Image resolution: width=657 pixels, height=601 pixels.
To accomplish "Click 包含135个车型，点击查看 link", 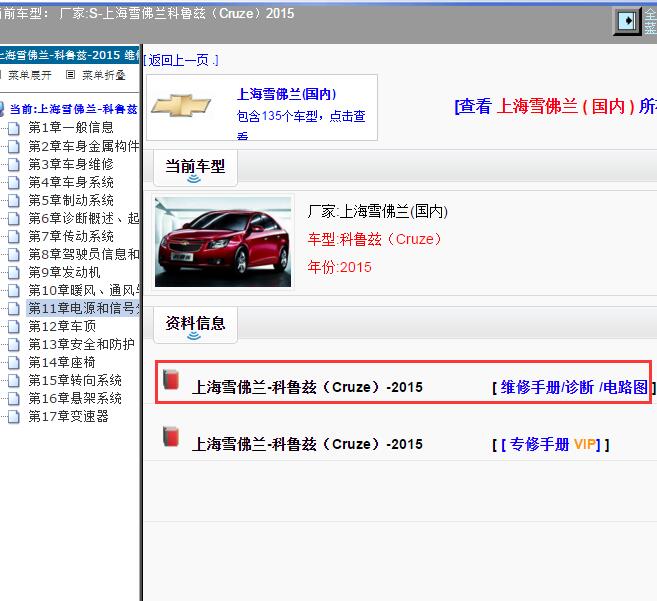I will (301, 122).
